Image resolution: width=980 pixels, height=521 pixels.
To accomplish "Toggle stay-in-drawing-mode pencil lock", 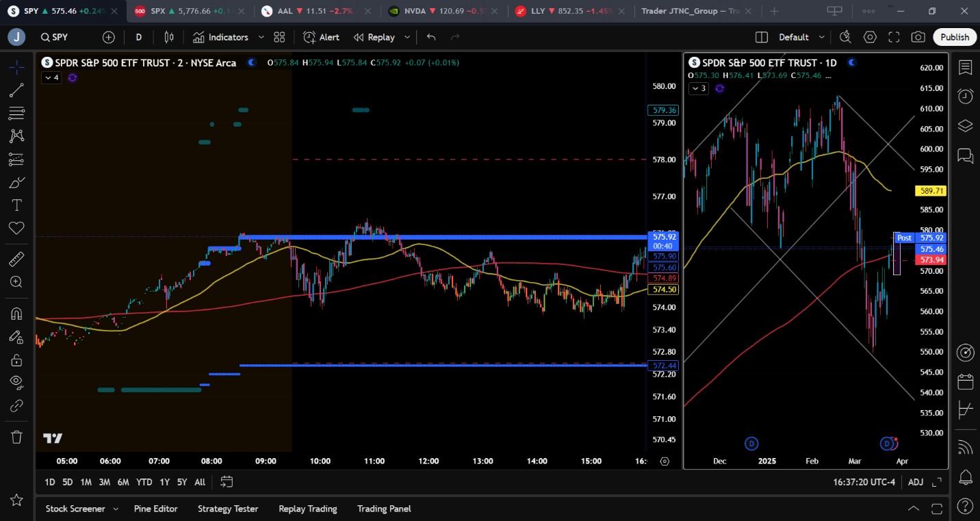I will (x=16, y=337).
